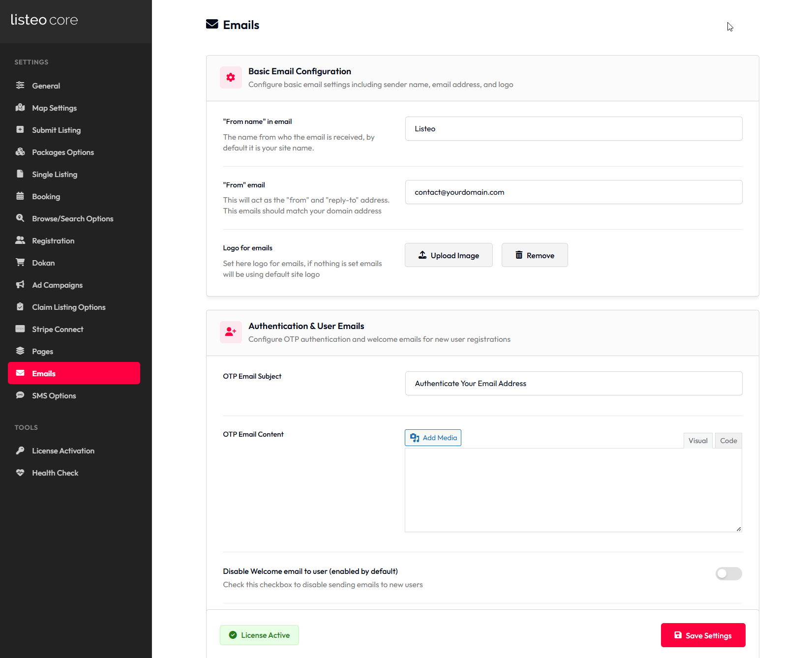Switch editor to Visual tab
812x658 pixels.
[697, 441]
